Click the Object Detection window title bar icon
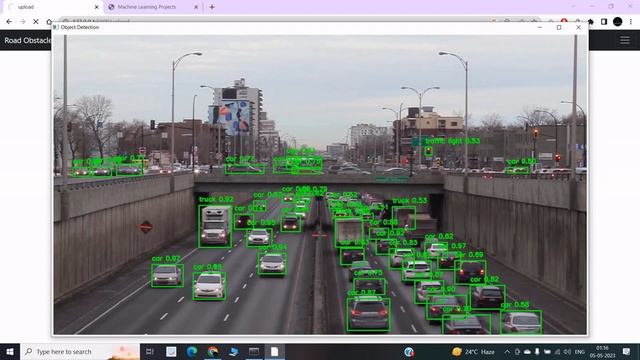The image size is (640, 360). (56, 27)
